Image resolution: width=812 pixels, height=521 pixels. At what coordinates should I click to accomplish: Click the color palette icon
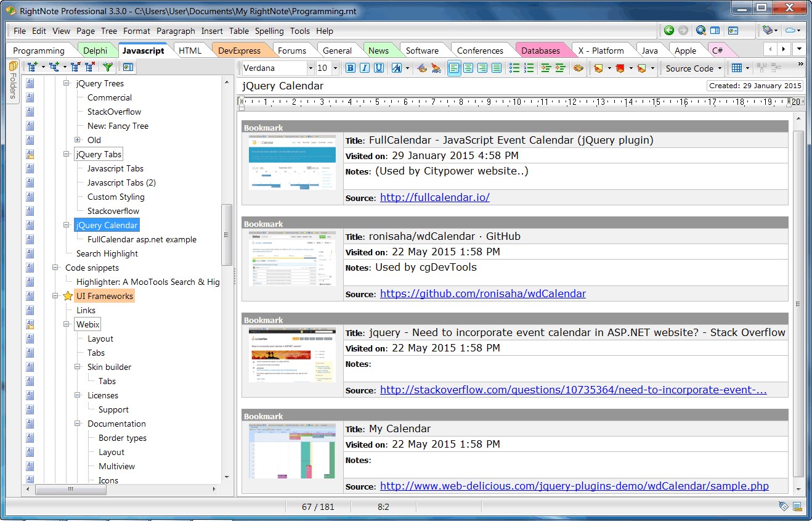[578, 68]
